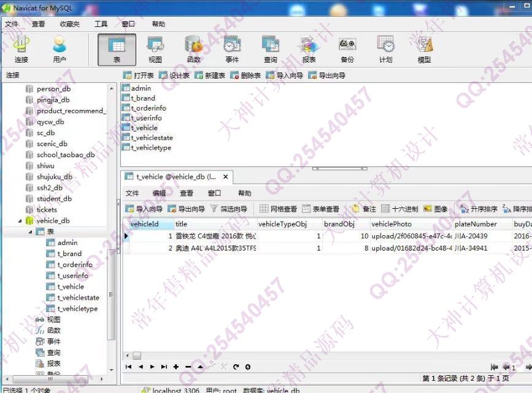The height and width of the screenshot is (393, 532).
Task: Open the 工具 tools menu
Action: (101, 24)
